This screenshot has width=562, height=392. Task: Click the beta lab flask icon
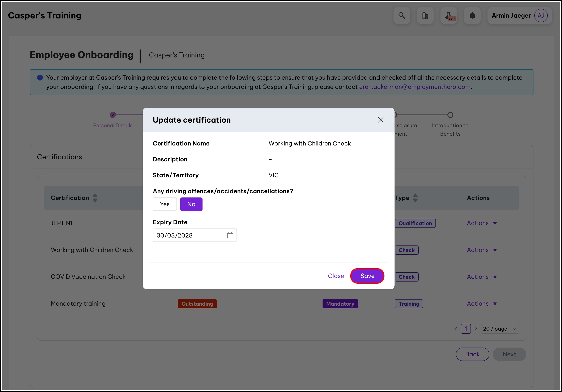(x=449, y=16)
